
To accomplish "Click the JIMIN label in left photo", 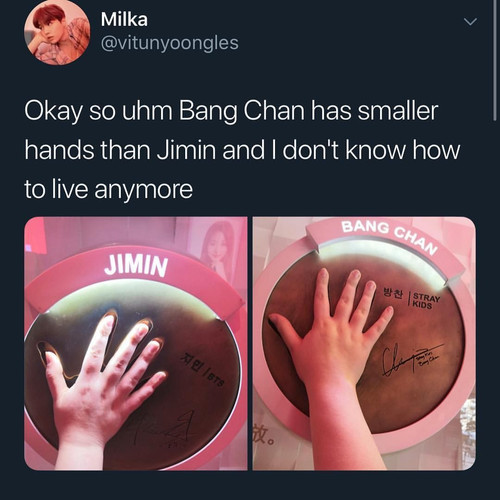I will pyautogui.click(x=136, y=265).
